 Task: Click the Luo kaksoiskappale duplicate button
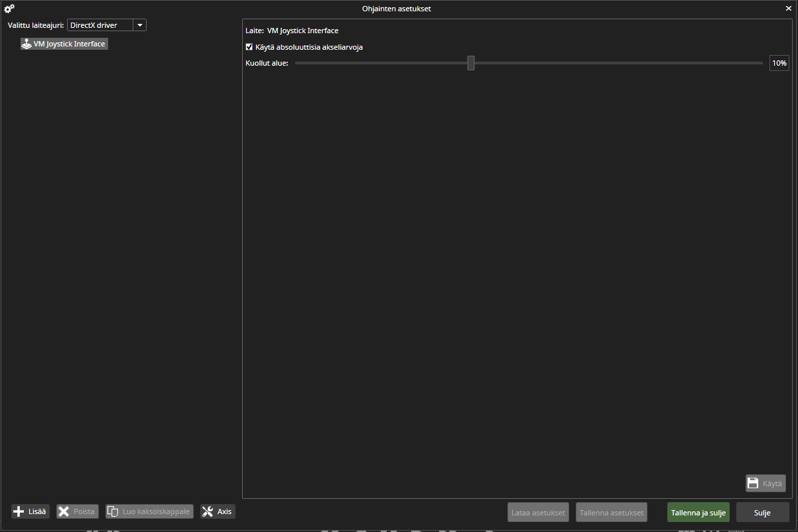click(x=149, y=511)
